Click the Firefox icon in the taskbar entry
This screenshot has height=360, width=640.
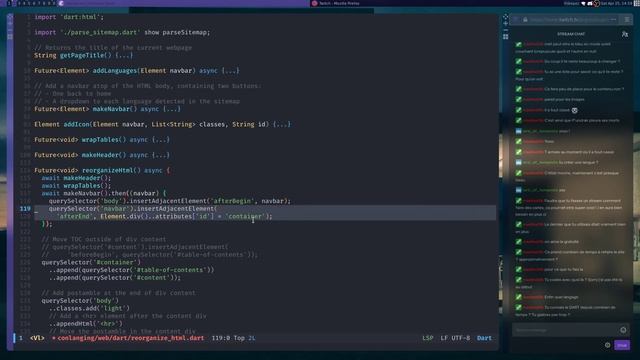(x=315, y=3)
